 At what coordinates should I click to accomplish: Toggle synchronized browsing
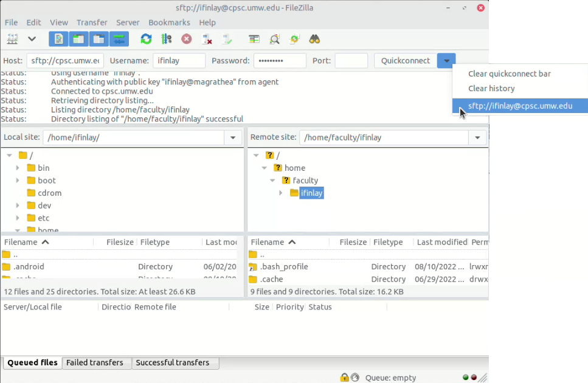coord(294,39)
